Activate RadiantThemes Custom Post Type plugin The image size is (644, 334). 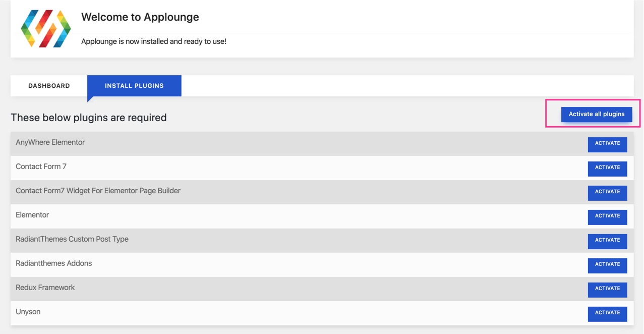[607, 241]
